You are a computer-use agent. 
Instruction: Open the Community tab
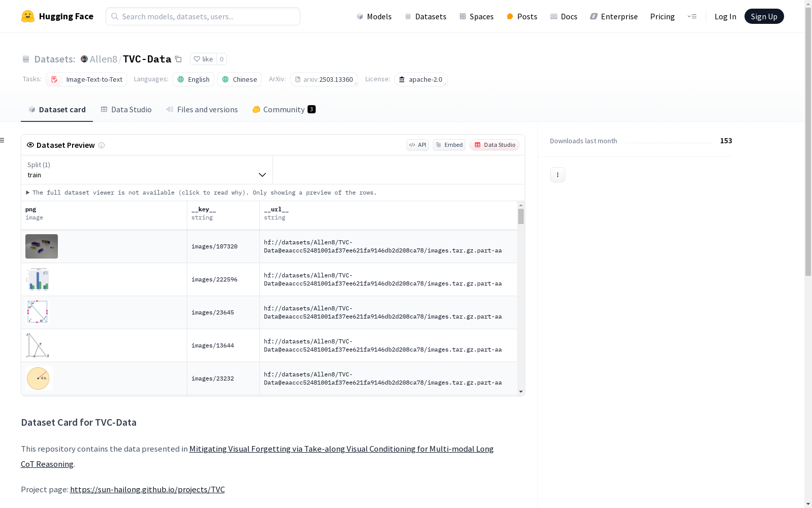(284, 110)
